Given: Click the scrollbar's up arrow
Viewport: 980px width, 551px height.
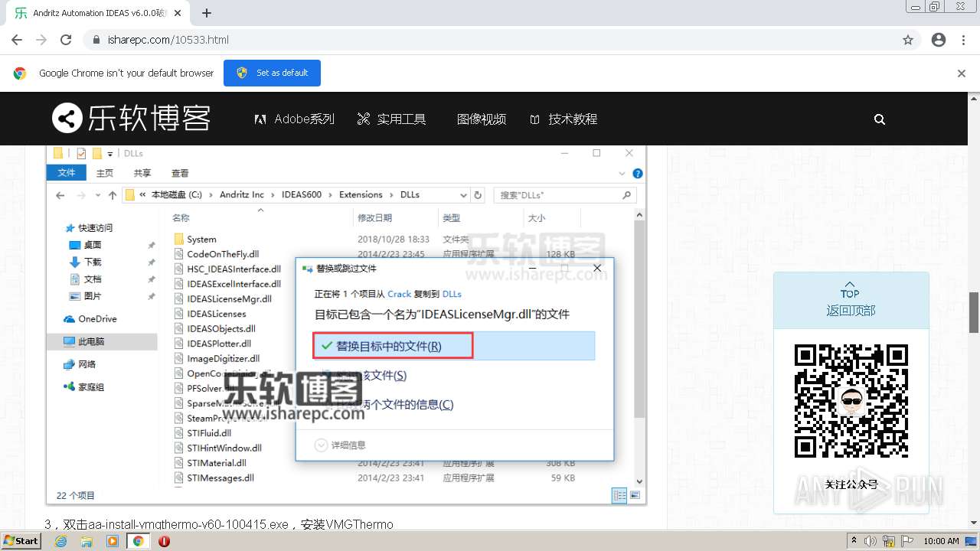Looking at the screenshot, I should coord(974,99).
